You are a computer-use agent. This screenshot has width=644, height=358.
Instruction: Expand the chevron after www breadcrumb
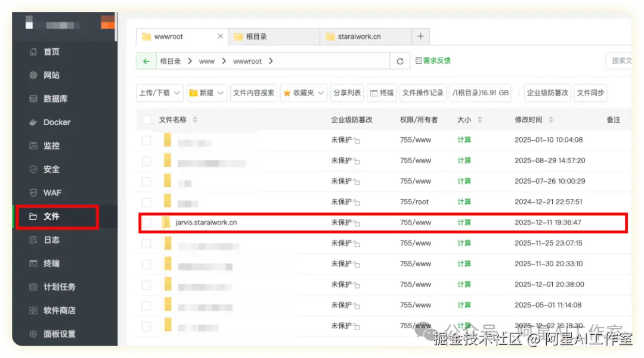tap(224, 61)
